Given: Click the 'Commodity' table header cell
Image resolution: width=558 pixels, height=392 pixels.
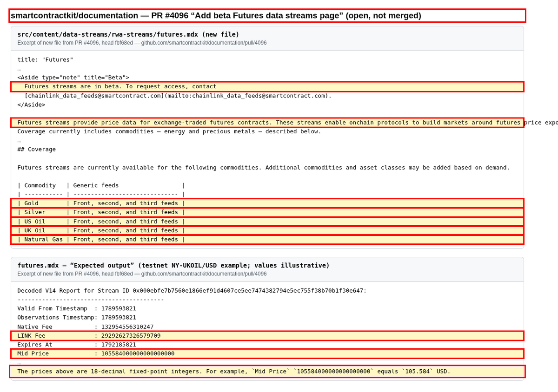Looking at the screenshot, I should (x=40, y=185).
